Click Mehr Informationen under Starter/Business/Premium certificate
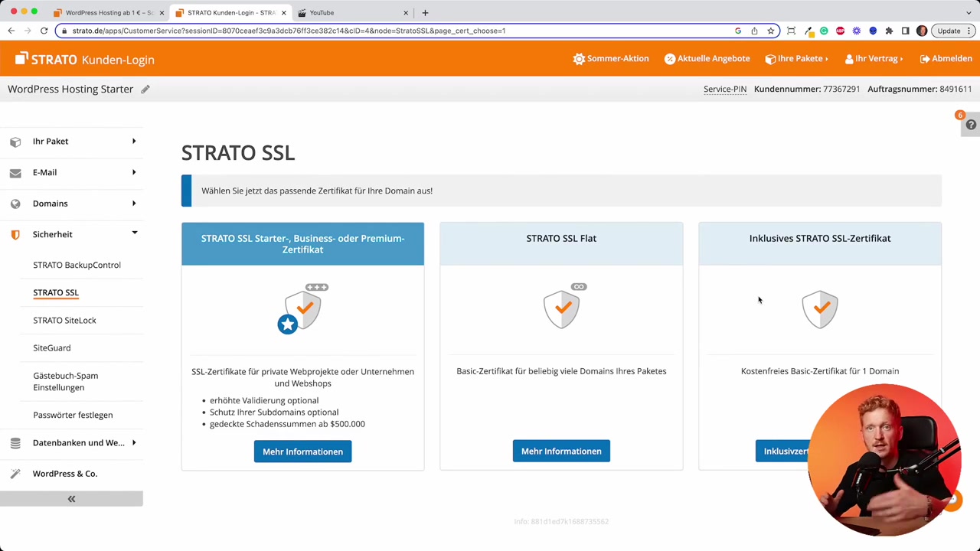The width and height of the screenshot is (980, 551). [x=302, y=452]
